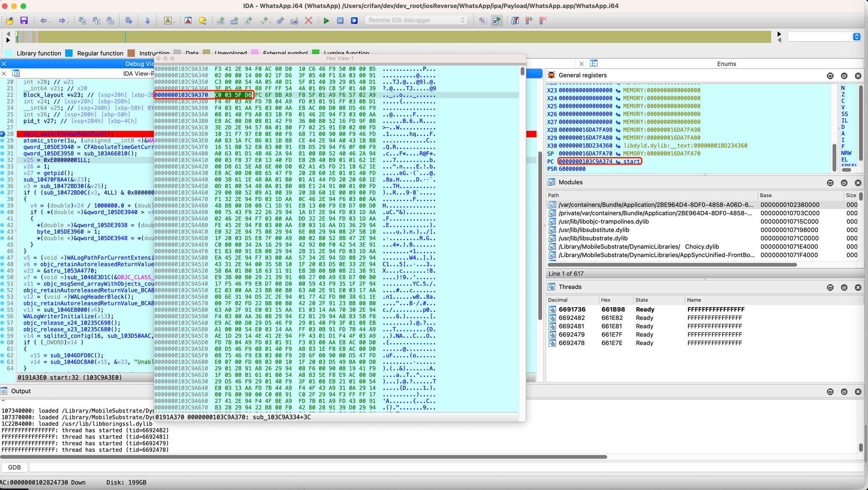Open a file with the folder icon
868x490 pixels.
tap(10, 20)
